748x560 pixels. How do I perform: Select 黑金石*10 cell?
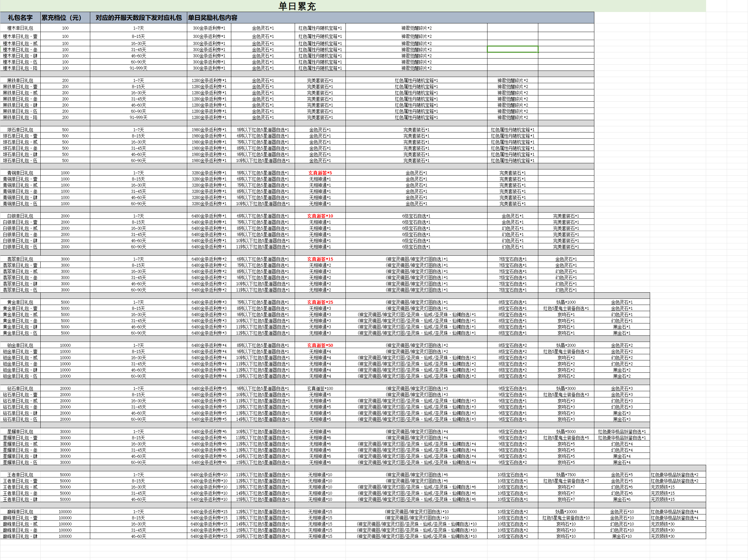622,536
